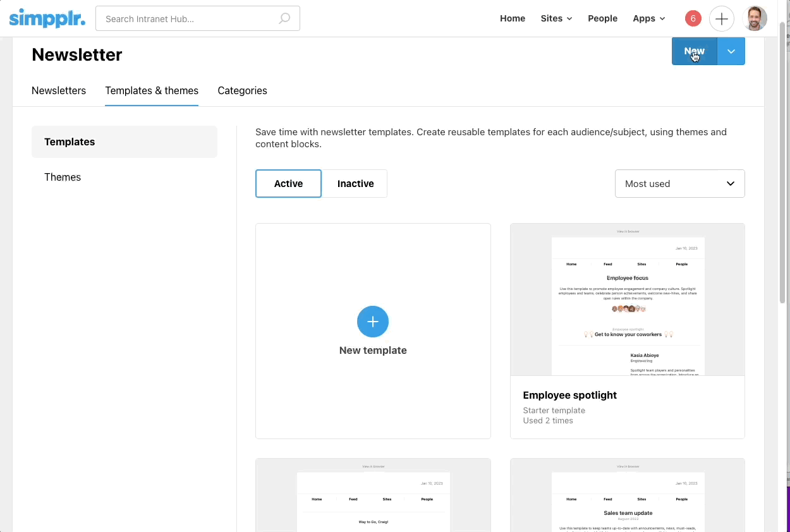The width and height of the screenshot is (790, 532).
Task: Focus the Search Intranet Hub field
Action: tap(190, 19)
